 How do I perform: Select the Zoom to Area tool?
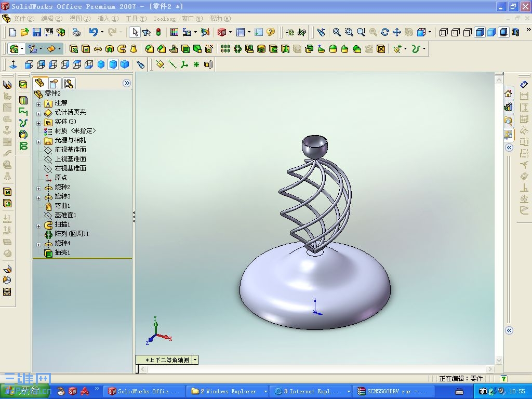[x=349, y=32]
